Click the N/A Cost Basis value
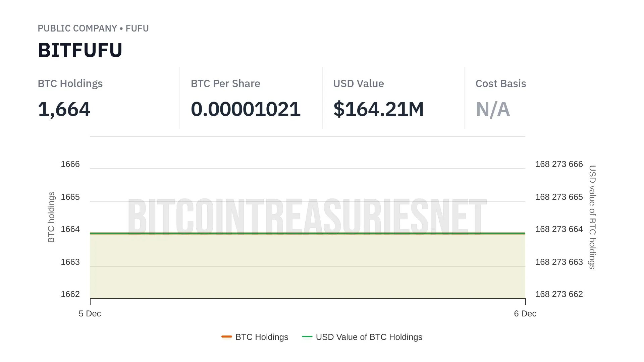This screenshot has height=362, width=644. pos(493,109)
